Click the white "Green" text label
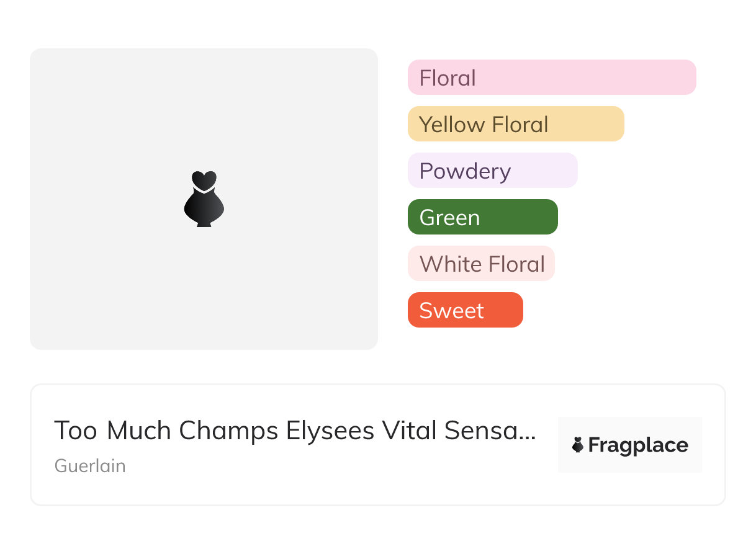The image size is (756, 536). click(449, 218)
